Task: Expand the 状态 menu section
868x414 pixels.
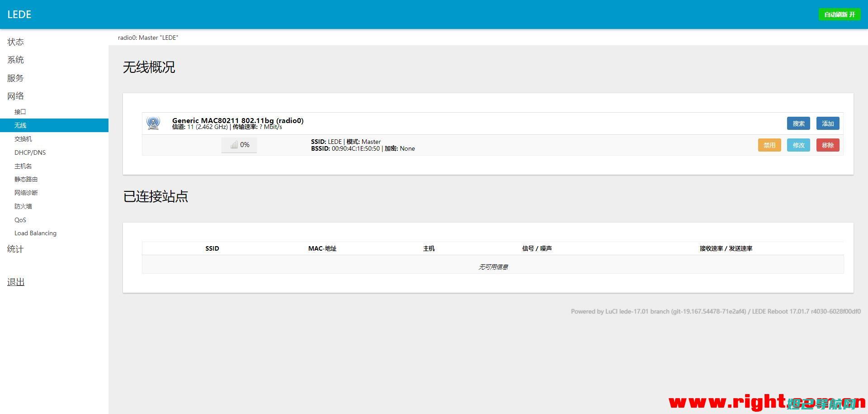Action: click(x=16, y=42)
